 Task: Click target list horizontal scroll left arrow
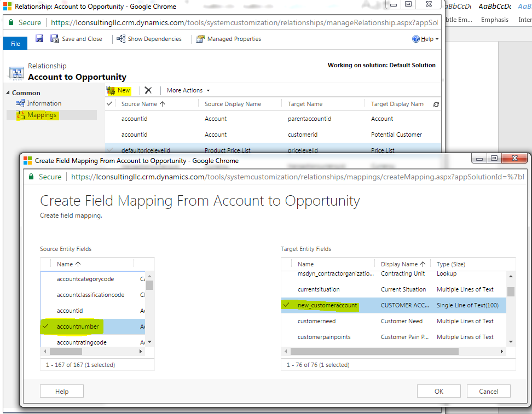coord(286,351)
